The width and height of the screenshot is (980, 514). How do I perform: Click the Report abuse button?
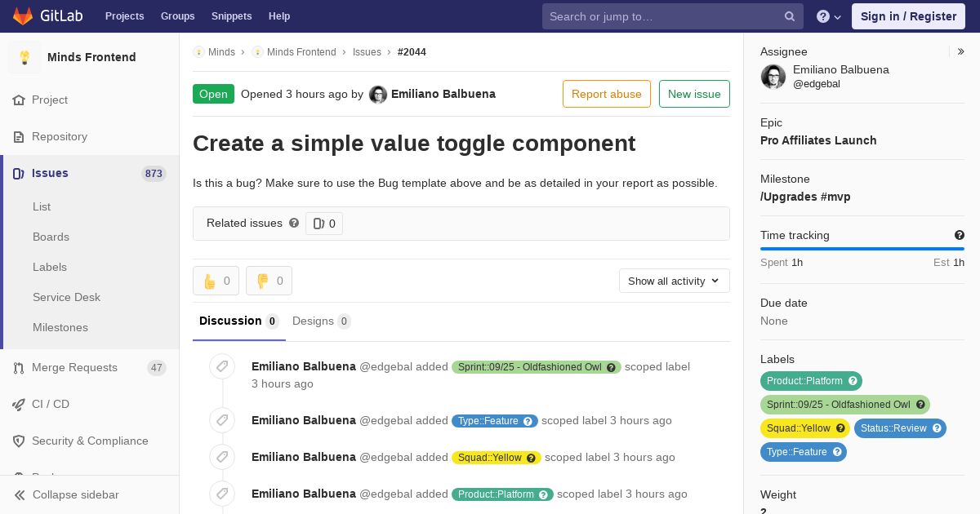(x=607, y=94)
